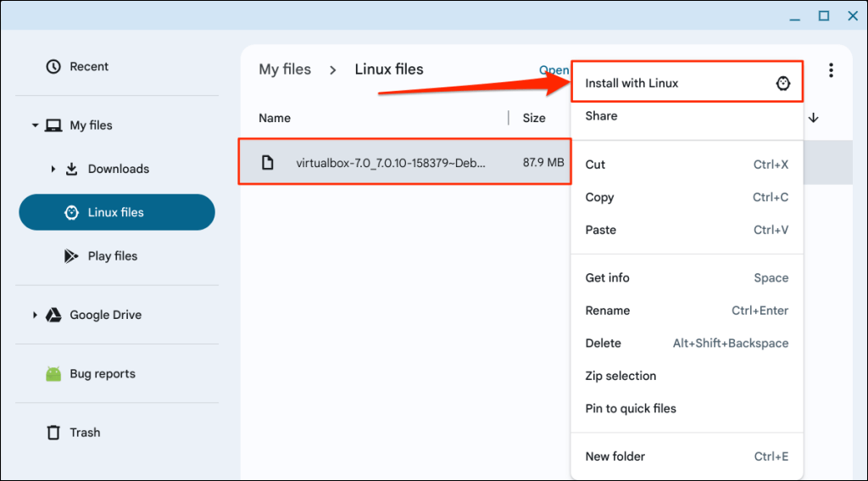Select Cut in the context menu

coord(687,165)
